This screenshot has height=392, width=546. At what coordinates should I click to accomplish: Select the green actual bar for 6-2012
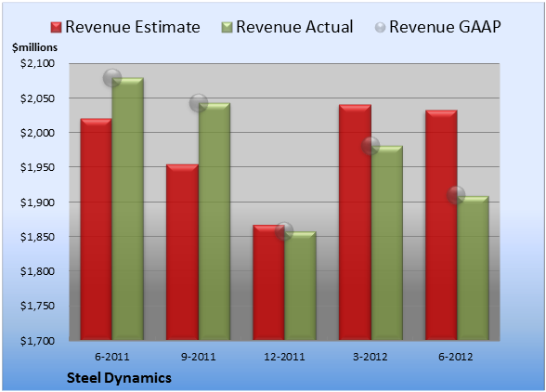(473, 268)
